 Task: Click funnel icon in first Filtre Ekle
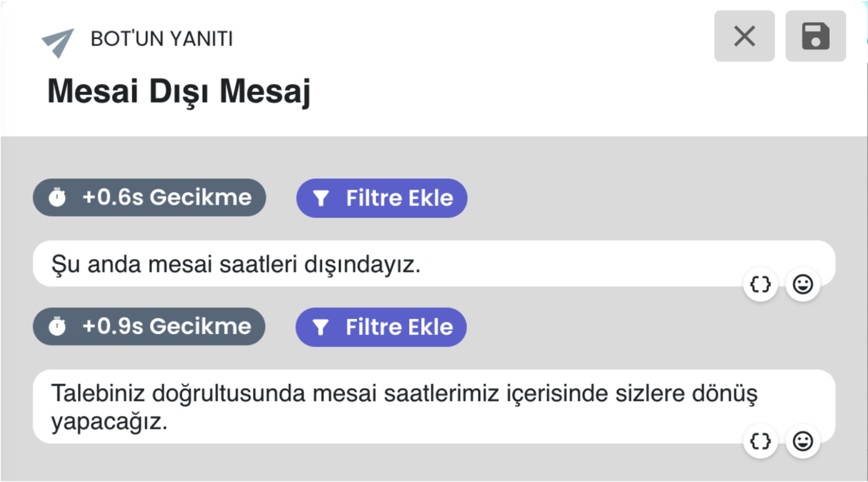321,198
